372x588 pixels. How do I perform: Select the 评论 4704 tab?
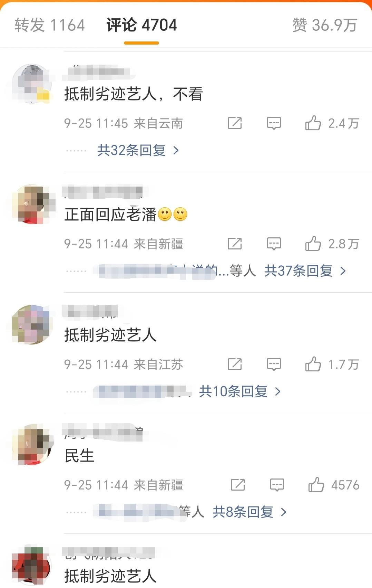tap(141, 25)
